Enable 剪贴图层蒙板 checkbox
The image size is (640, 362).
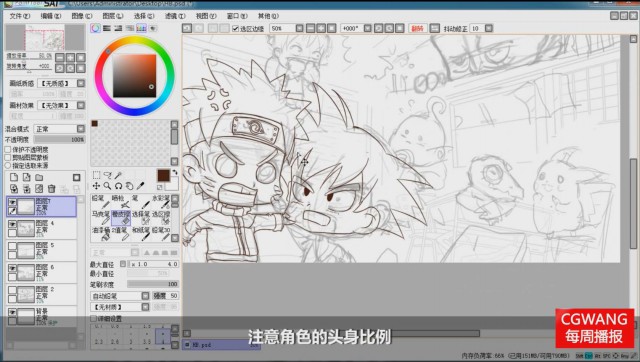point(8,158)
